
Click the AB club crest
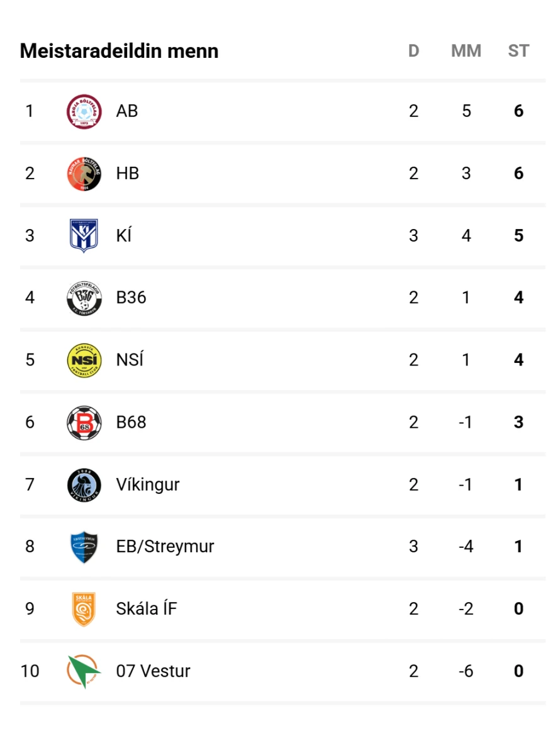tap(84, 112)
